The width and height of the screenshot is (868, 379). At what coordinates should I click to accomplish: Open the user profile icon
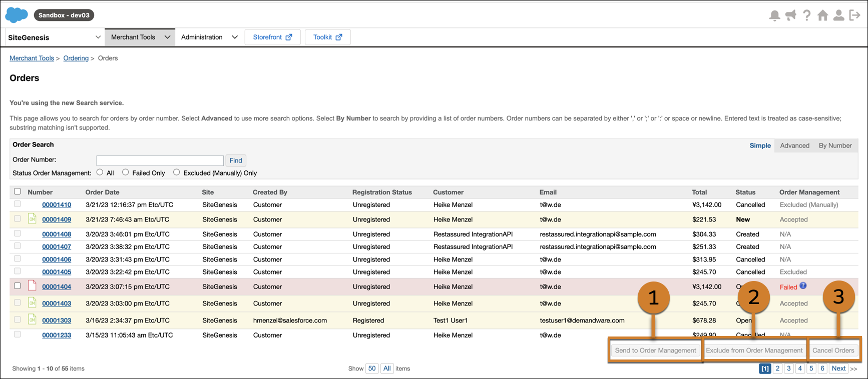pyautogui.click(x=838, y=15)
